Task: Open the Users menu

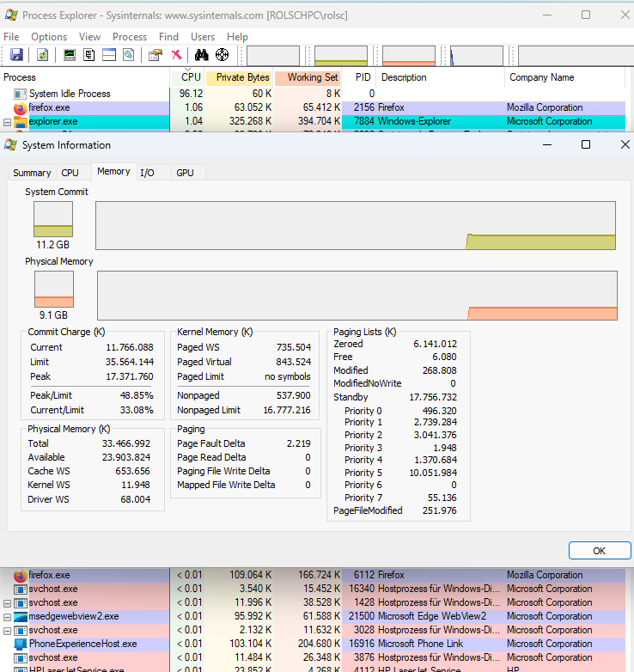Action: 203,37
